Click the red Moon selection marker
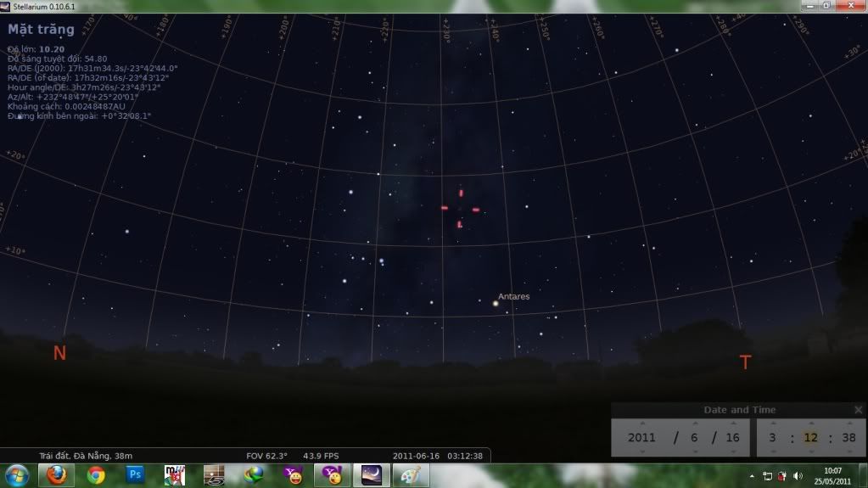The width and height of the screenshot is (868, 488). click(459, 209)
